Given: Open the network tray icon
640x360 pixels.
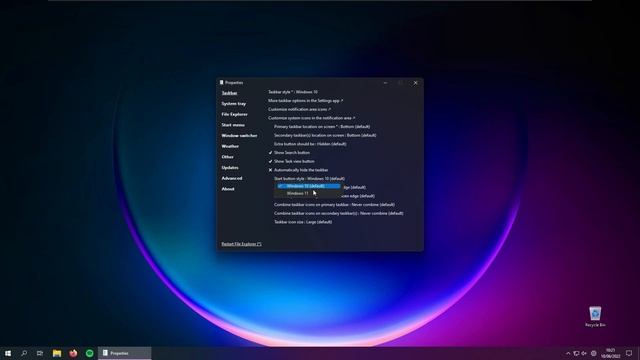Looking at the screenshot, I should tap(576, 353).
